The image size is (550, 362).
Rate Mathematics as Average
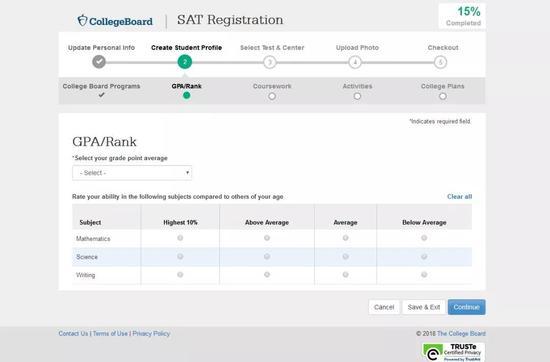click(346, 238)
